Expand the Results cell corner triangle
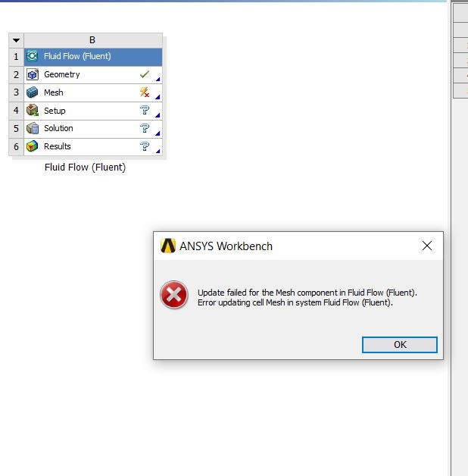468x476 pixels. click(x=158, y=151)
